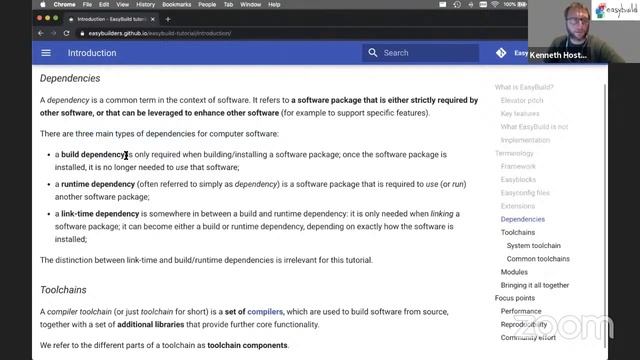
Task: Reload the page in Chrome
Action: pyautogui.click(x=67, y=33)
